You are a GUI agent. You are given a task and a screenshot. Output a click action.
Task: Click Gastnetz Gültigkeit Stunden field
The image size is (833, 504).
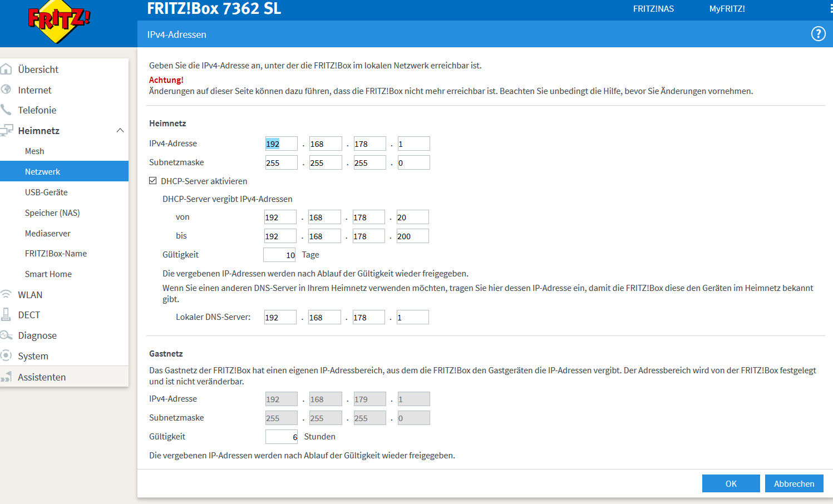tap(281, 437)
